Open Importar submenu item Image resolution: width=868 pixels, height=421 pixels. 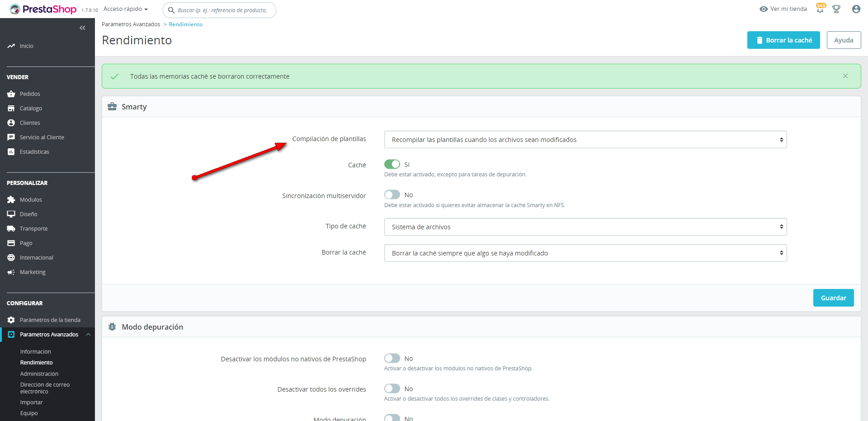[32, 402]
